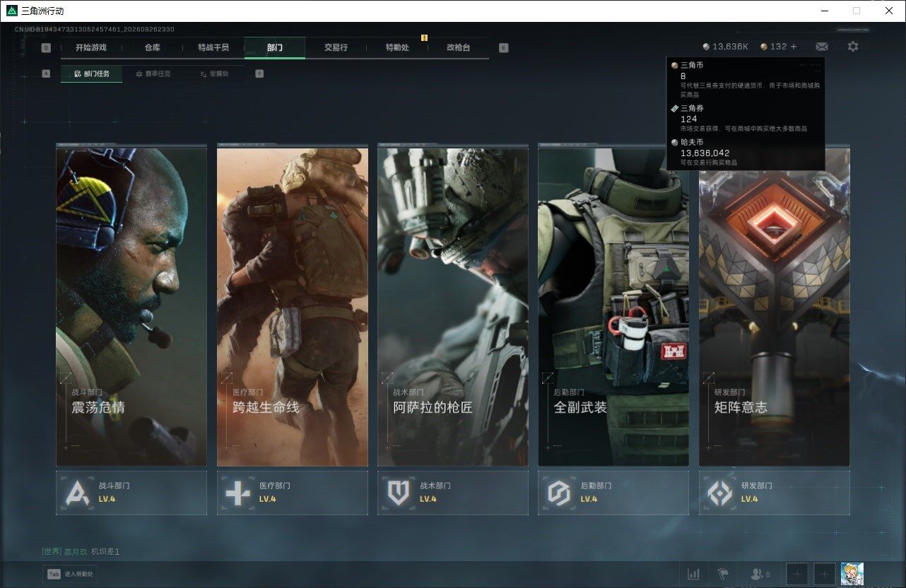This screenshot has height=588, width=906.
Task: Open the statistics bar chart icon
Action: point(694,574)
